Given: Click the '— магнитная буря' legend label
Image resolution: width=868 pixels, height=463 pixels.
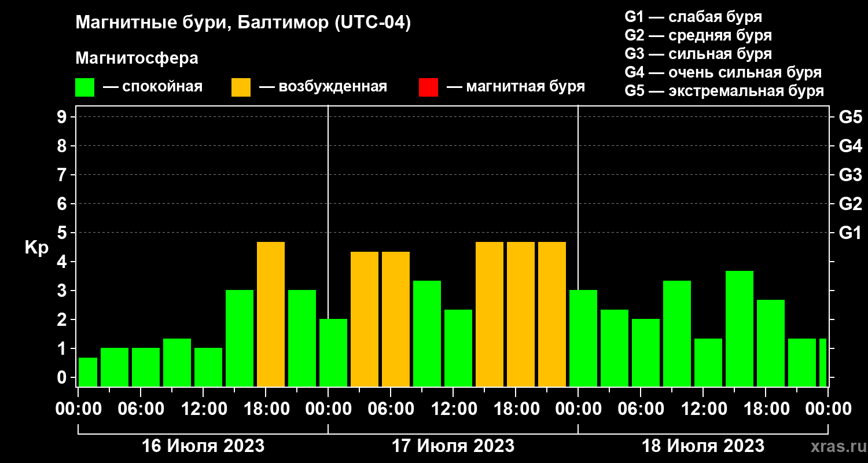Looking at the screenshot, I should (516, 87).
